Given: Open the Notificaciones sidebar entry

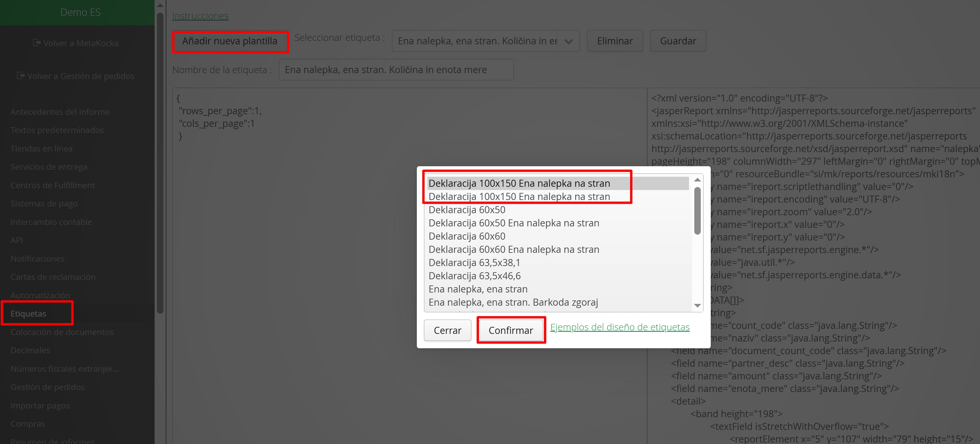Looking at the screenshot, I should [x=37, y=258].
